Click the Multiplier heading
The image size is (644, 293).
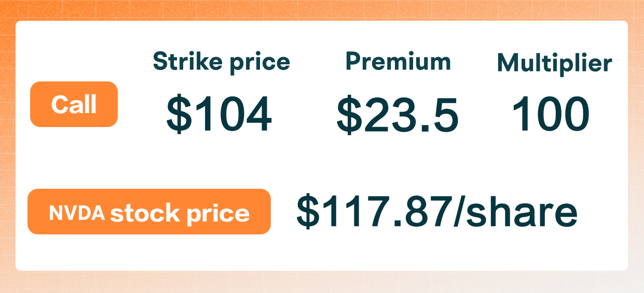pyautogui.click(x=555, y=63)
